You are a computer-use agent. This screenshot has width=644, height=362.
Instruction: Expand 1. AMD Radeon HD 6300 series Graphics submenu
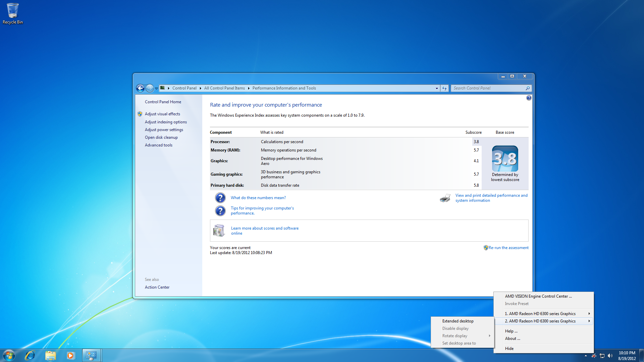(543, 314)
